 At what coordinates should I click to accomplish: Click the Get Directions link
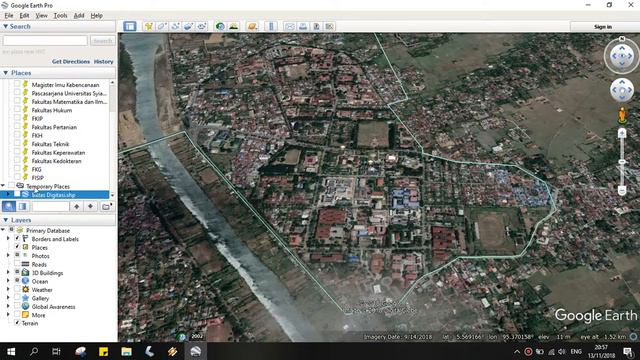[x=71, y=61]
